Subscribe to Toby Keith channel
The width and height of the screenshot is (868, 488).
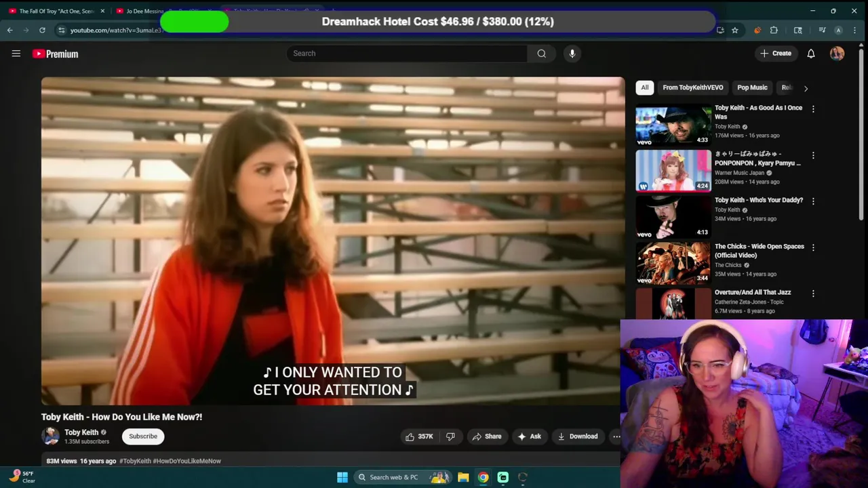pos(143,436)
